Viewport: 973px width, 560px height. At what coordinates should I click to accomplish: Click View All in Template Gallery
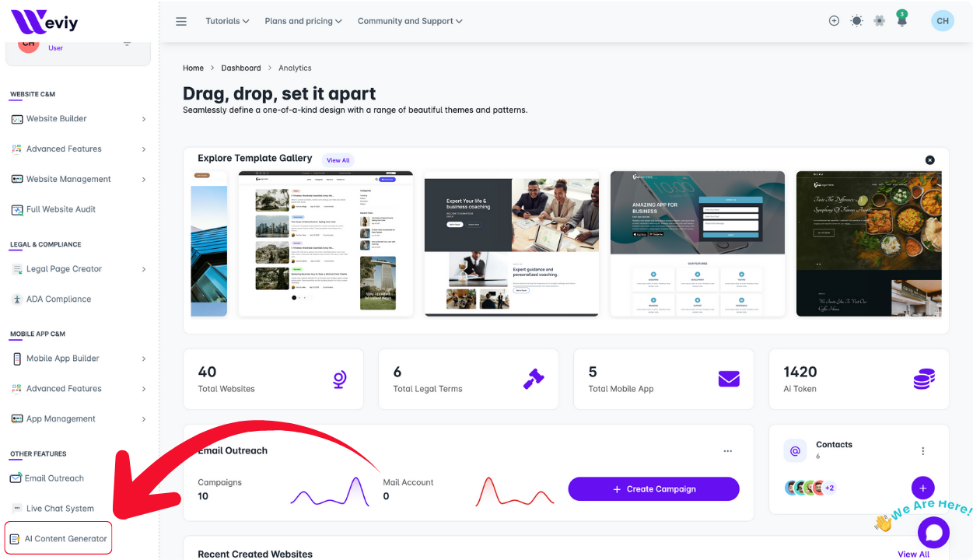(338, 160)
